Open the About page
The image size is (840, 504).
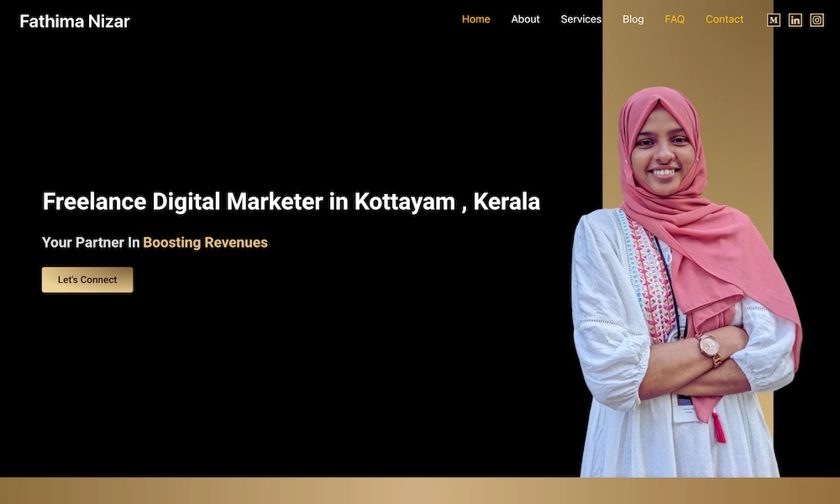click(525, 19)
